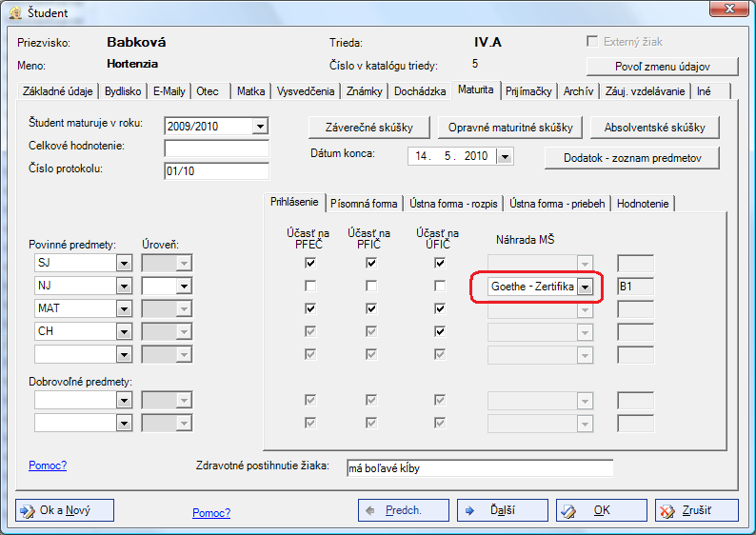Open the Dátum konca date picker arrow
This screenshot has width=756, height=535.
[x=505, y=156]
